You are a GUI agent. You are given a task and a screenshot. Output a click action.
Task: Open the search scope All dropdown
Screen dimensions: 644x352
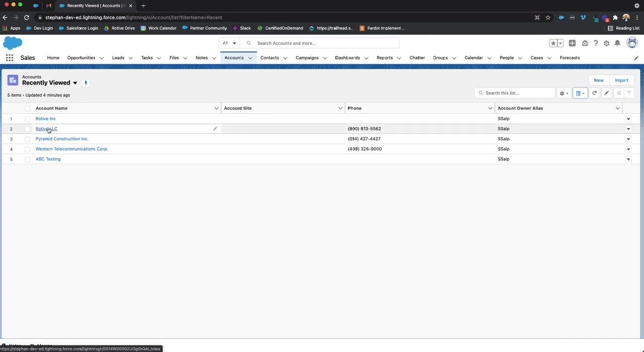[x=229, y=43]
